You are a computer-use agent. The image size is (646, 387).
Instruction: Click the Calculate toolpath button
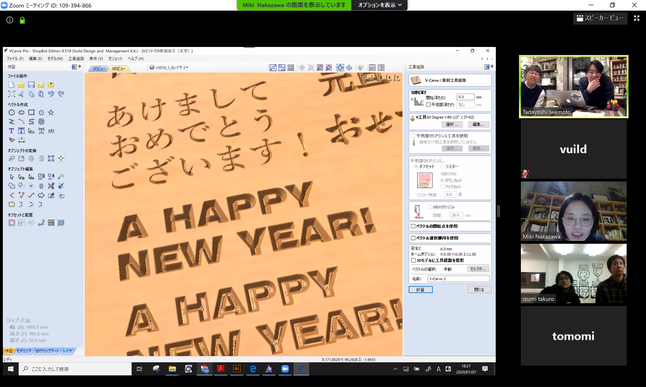[x=420, y=290]
